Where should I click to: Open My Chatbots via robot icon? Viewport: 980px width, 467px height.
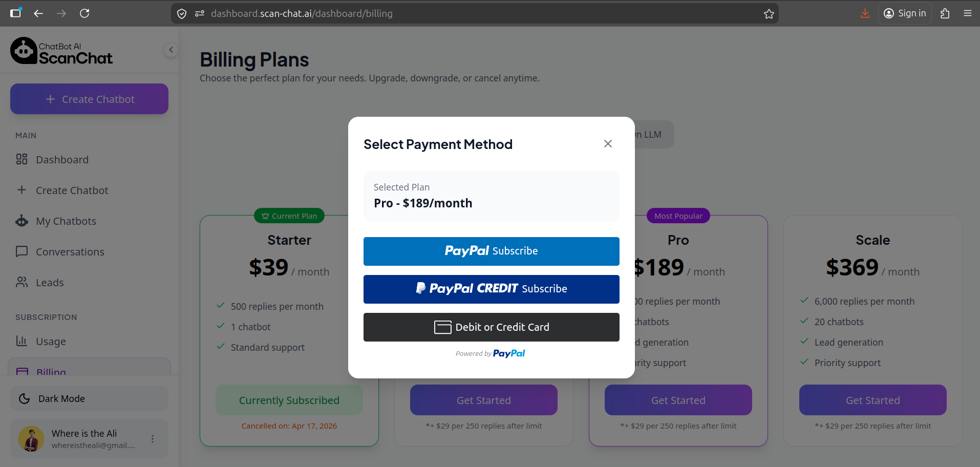point(22,221)
